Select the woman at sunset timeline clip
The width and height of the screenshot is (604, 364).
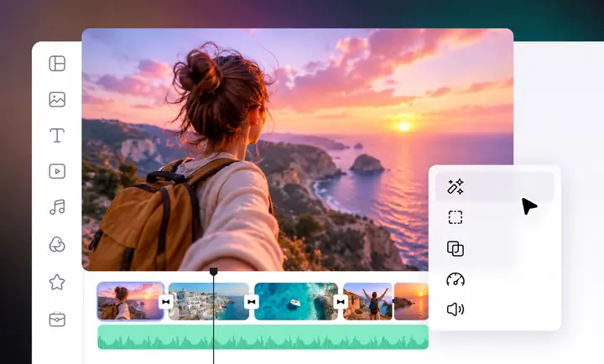[130, 301]
